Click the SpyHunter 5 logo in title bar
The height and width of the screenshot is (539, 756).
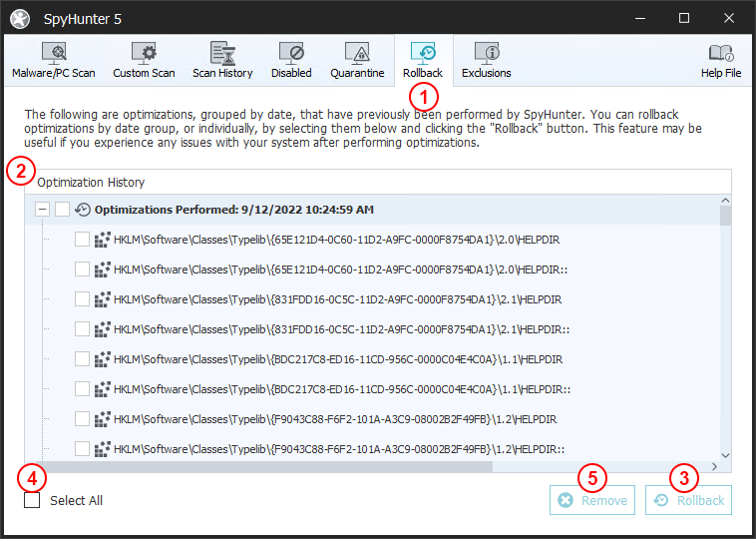click(19, 18)
